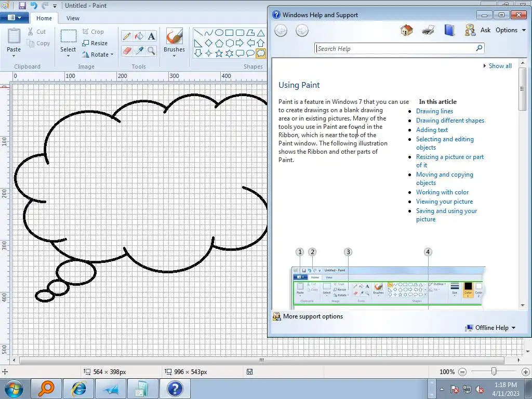The height and width of the screenshot is (399, 532).
Task: Open the Viewing your picture link
Action: pyautogui.click(x=445, y=202)
